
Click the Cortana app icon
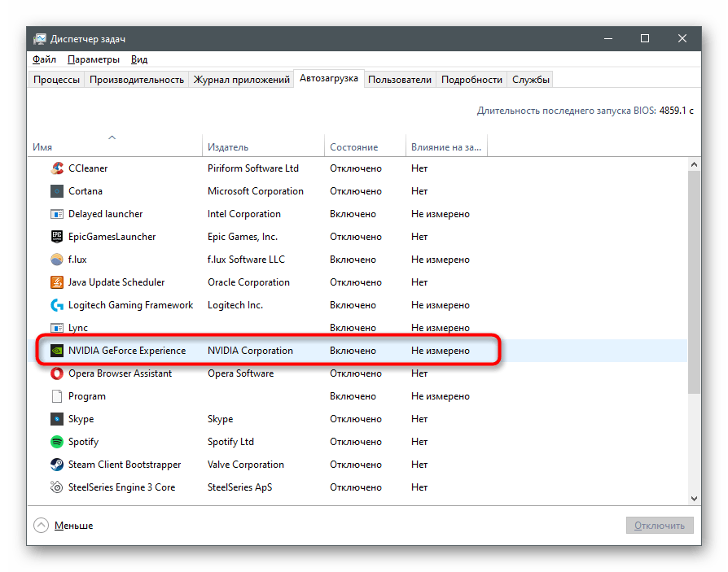[57, 191]
